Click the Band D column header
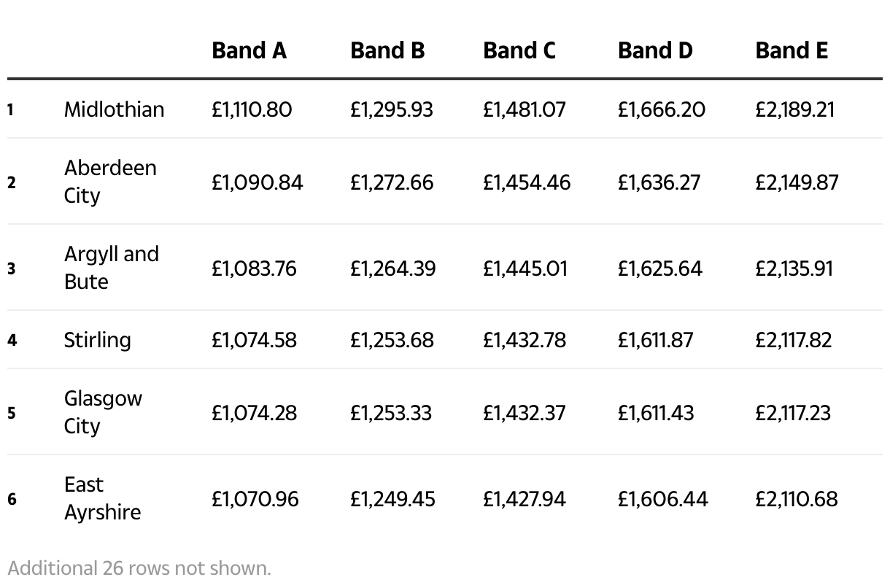This screenshot has height=588, width=890. (654, 50)
